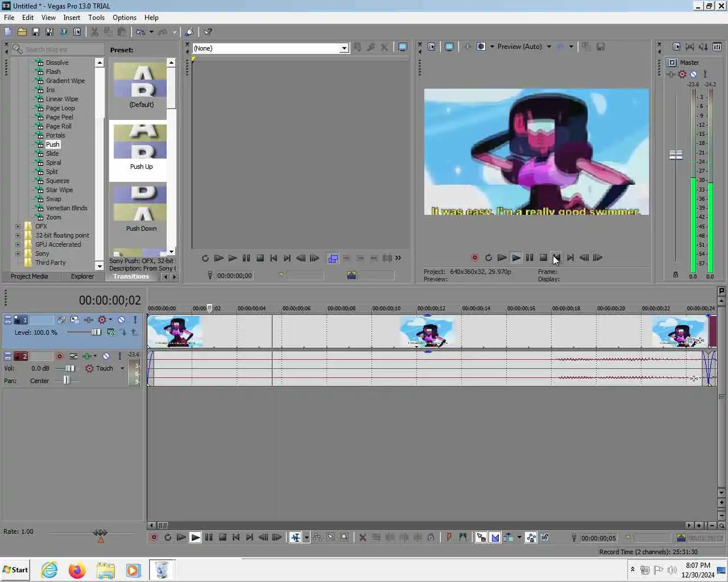
Task: Open dropdown arrow next to edit tool
Action: [307, 537]
